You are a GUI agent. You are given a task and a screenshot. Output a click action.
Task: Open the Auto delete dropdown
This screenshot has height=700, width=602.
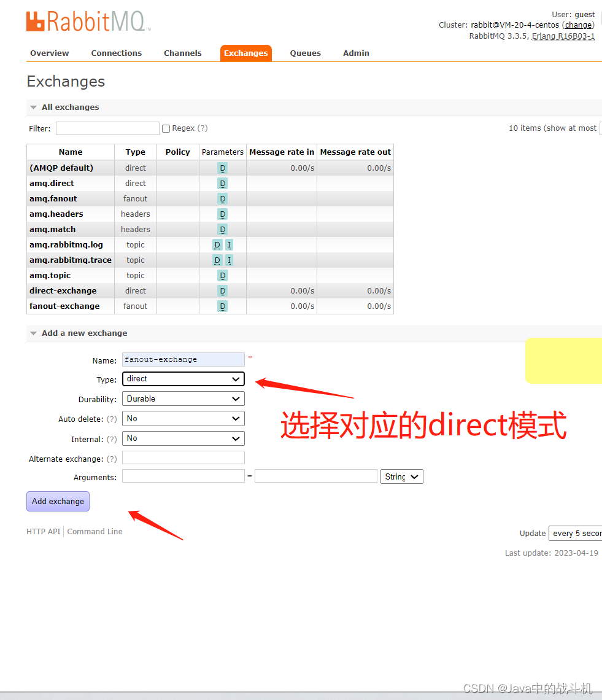[x=183, y=418]
